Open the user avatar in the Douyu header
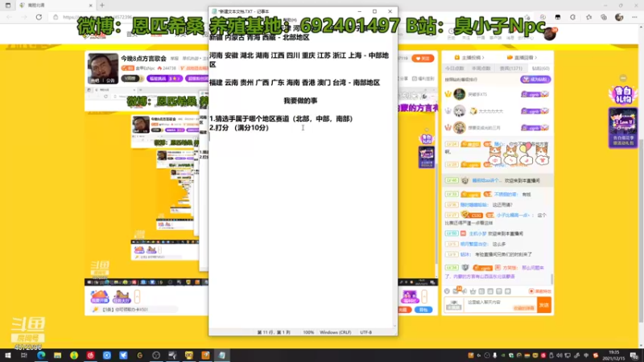Image resolution: width=644 pixels, height=362 pixels. pyautogui.click(x=549, y=34)
